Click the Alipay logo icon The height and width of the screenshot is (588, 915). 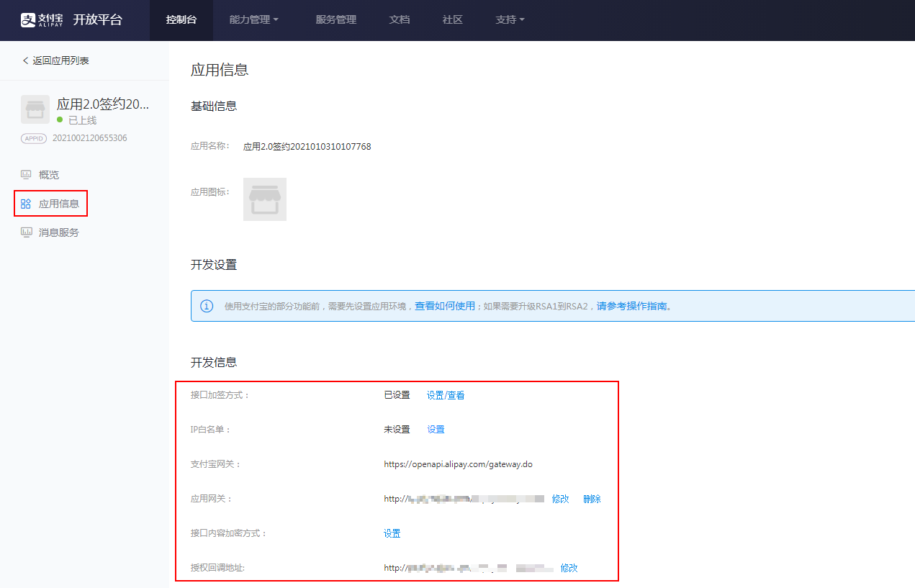click(x=28, y=19)
